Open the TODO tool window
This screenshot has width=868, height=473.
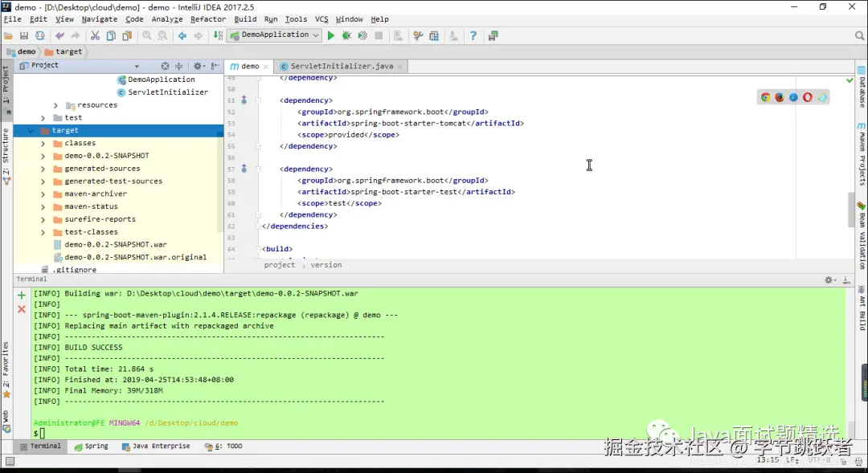(x=223, y=446)
